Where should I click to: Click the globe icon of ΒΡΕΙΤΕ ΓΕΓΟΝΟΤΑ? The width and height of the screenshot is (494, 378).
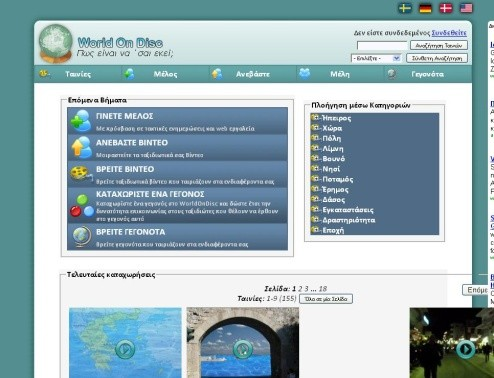[x=81, y=237]
